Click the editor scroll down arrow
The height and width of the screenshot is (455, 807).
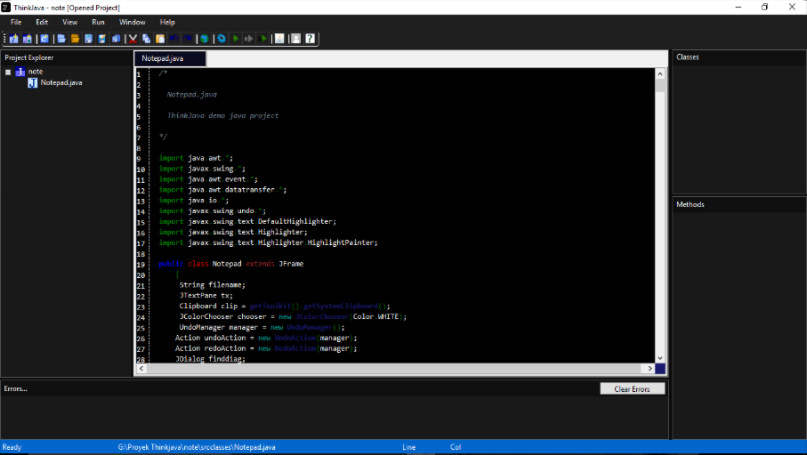[660, 358]
